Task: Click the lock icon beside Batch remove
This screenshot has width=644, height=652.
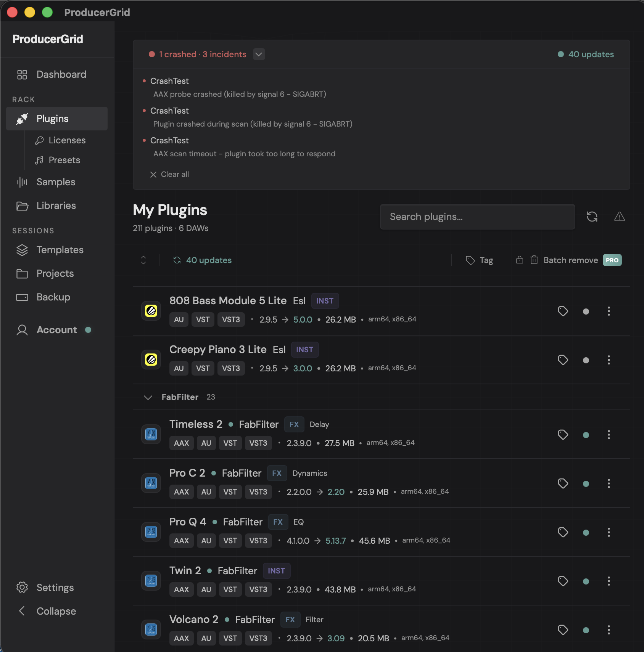Action: pos(520,260)
